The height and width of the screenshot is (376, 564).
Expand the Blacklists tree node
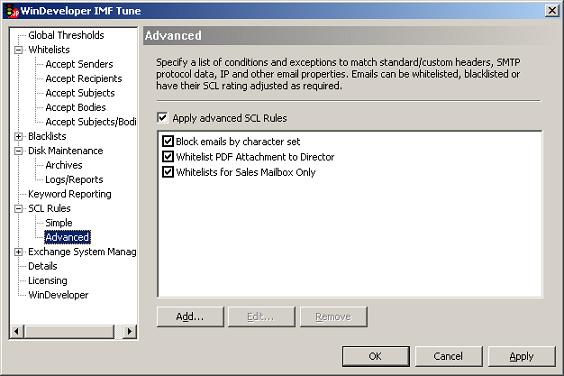(x=18, y=136)
